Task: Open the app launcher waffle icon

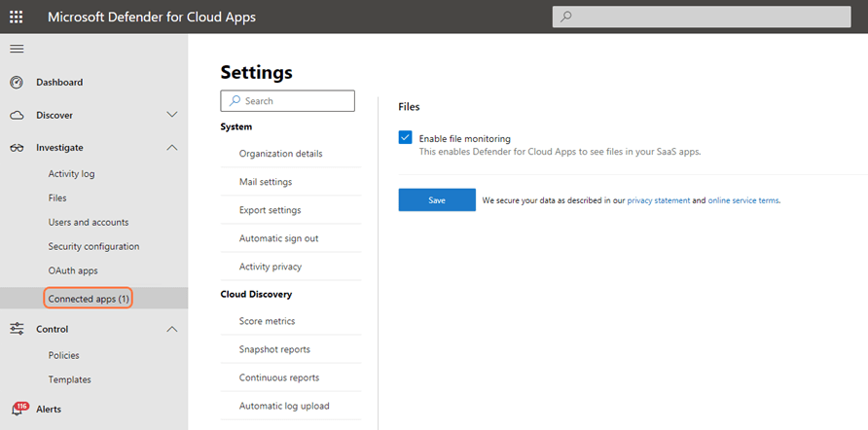Action: pyautogui.click(x=17, y=17)
